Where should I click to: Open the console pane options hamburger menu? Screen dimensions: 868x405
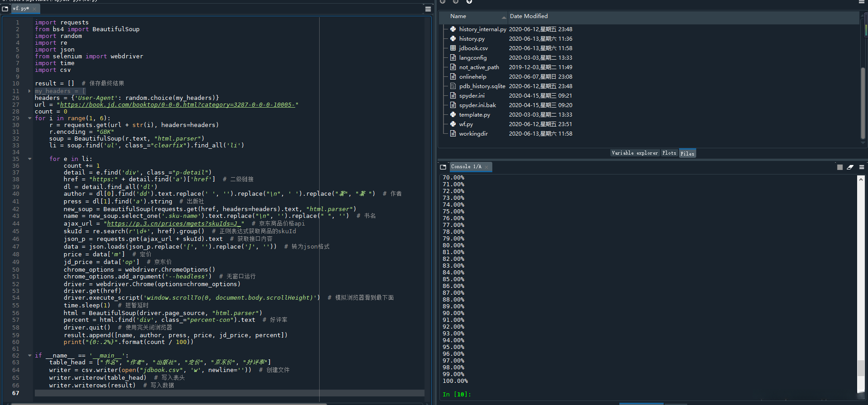pos(862,167)
